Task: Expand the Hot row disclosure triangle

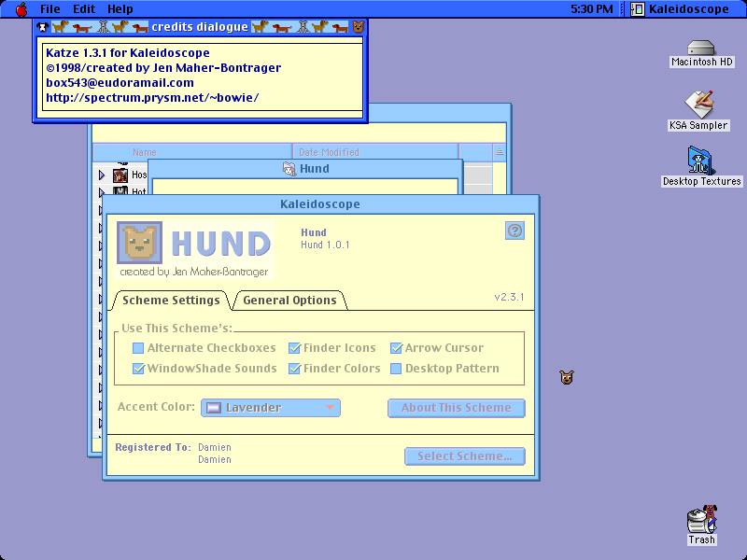Action: [x=102, y=192]
